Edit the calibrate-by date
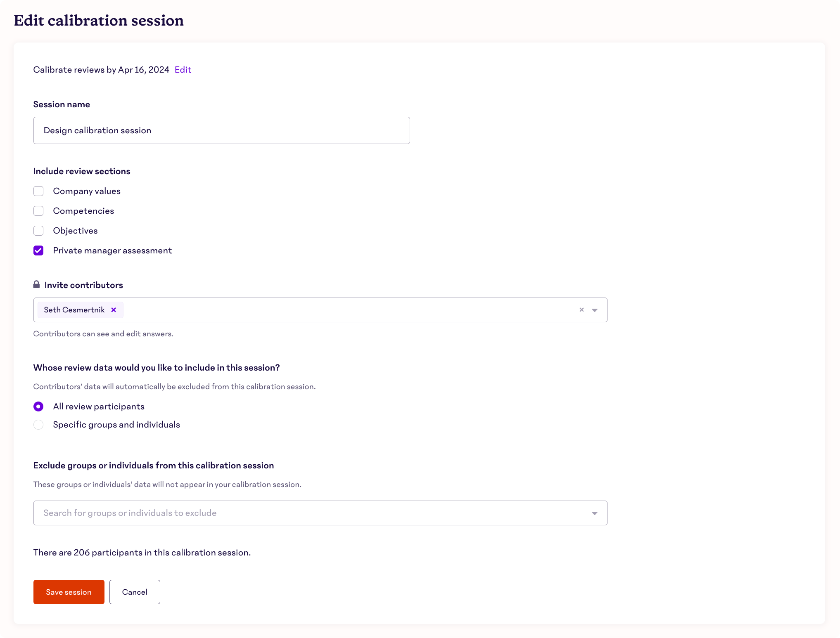 click(183, 70)
